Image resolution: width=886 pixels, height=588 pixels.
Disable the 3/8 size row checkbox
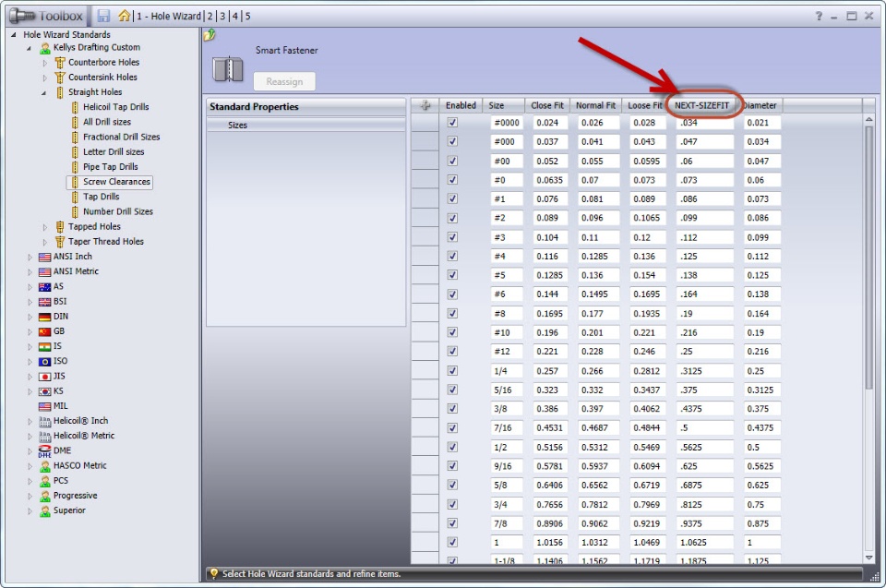point(452,409)
